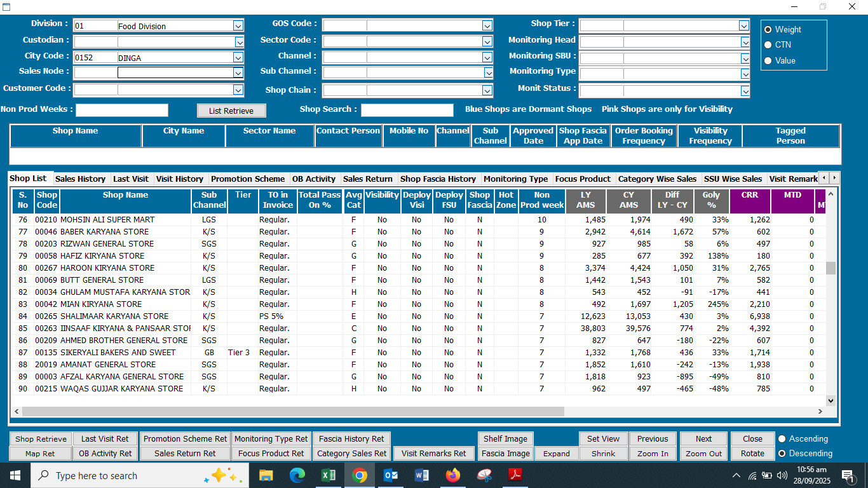The width and height of the screenshot is (868, 488).
Task: Open Excel from the taskbar
Action: pos(329,475)
